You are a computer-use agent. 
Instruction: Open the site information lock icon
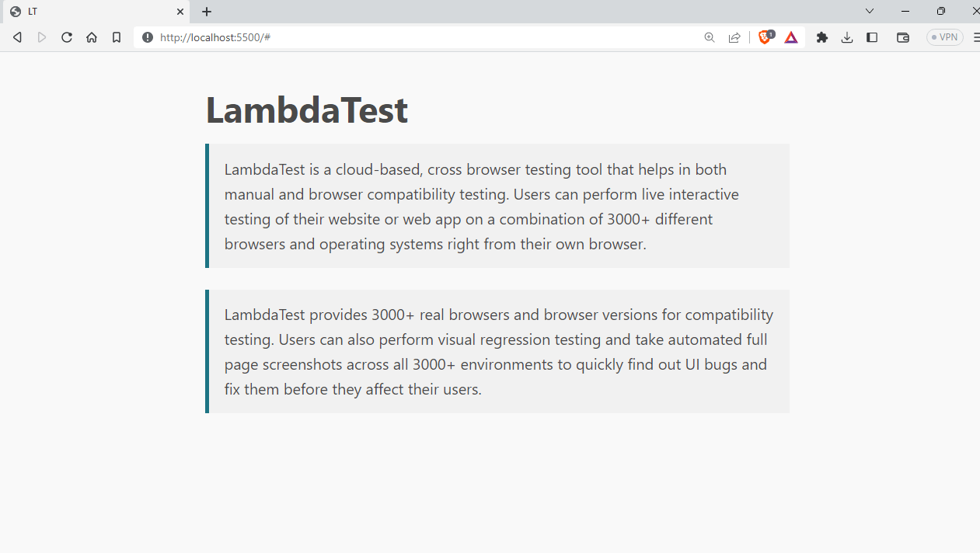(x=147, y=37)
